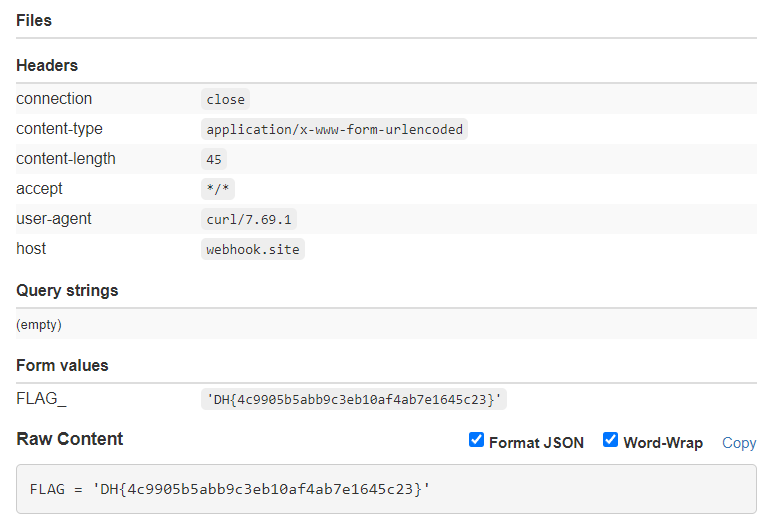The height and width of the screenshot is (520, 769).
Task: Toggle the Format JSON checkbox
Action: coord(477,441)
